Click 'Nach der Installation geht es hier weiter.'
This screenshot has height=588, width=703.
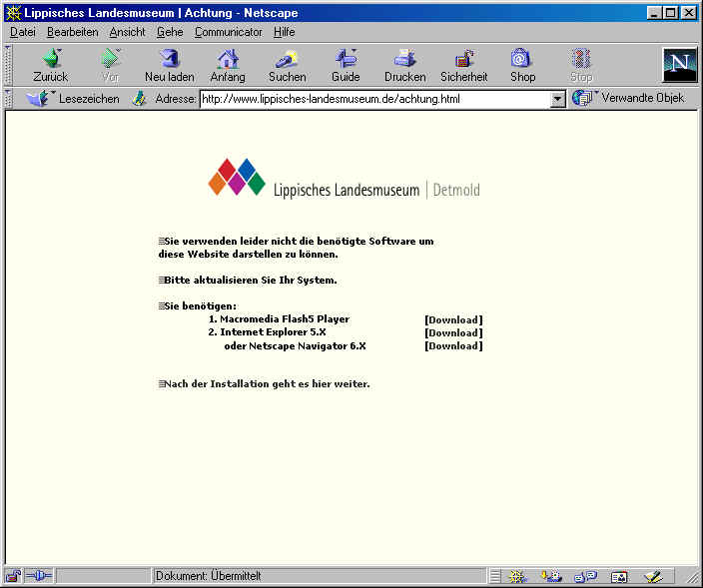click(x=264, y=384)
